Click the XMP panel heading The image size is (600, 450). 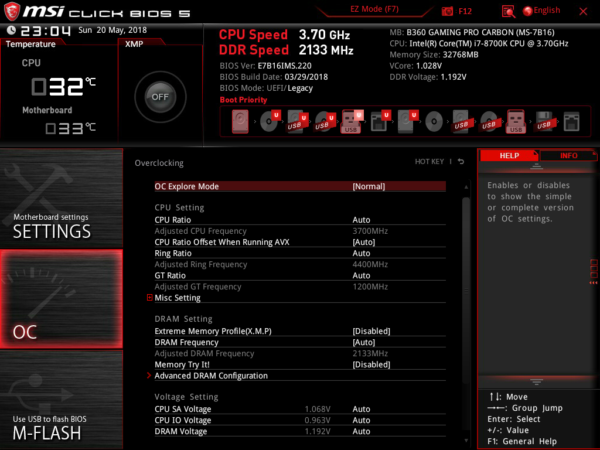[134, 44]
